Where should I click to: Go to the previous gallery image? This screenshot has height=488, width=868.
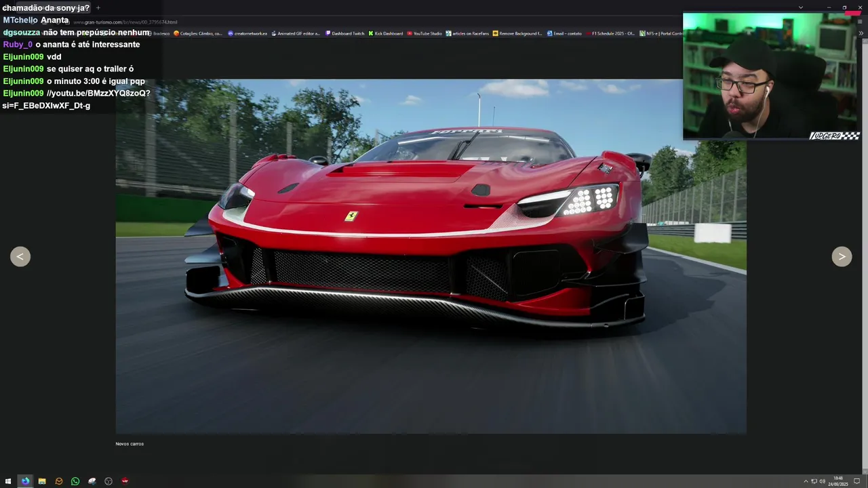point(20,256)
